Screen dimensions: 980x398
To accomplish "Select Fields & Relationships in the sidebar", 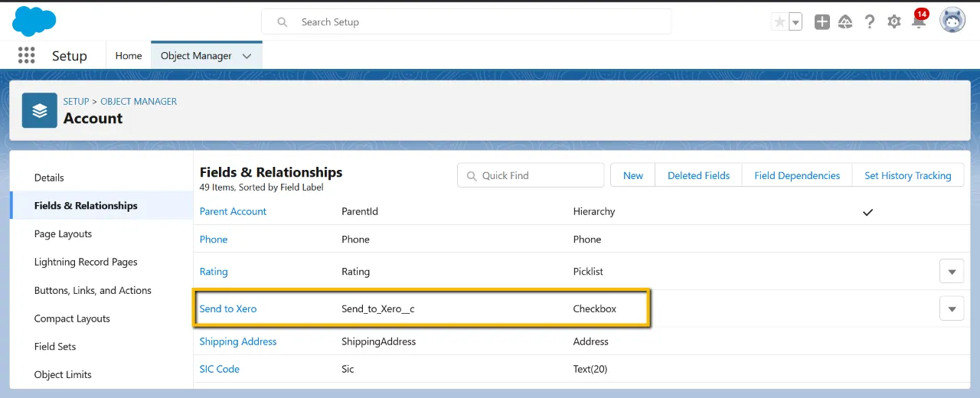I will [86, 206].
